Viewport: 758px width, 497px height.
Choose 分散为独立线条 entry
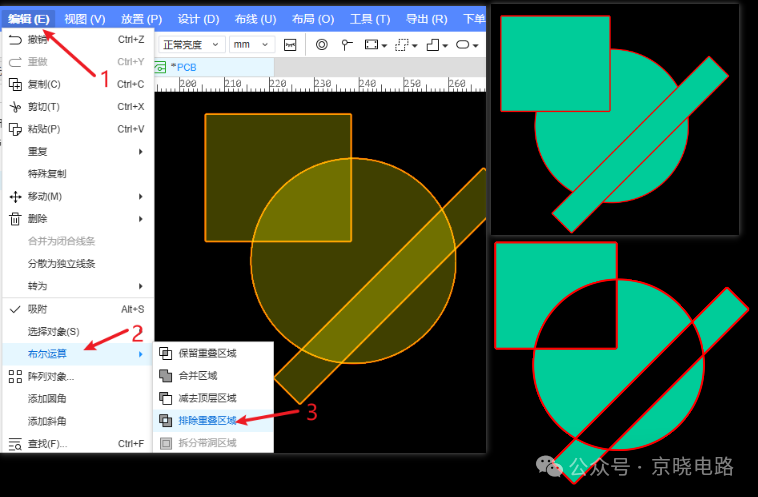click(x=78, y=263)
